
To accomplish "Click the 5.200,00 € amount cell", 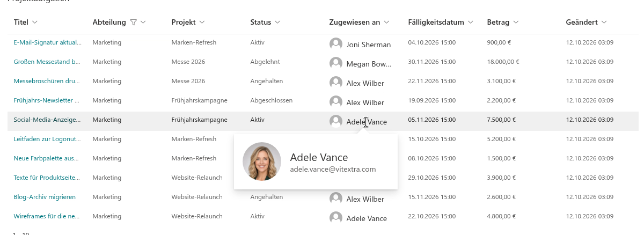I will [501, 139].
